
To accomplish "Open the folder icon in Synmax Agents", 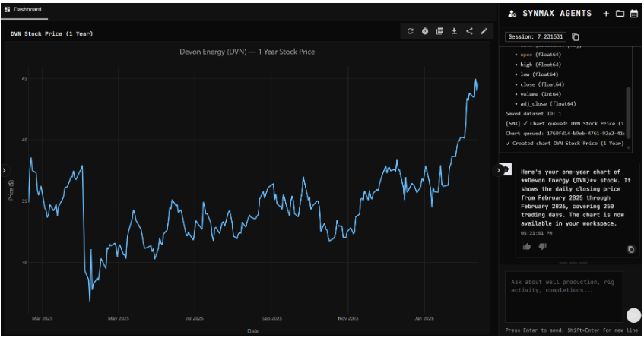I will tap(620, 14).
